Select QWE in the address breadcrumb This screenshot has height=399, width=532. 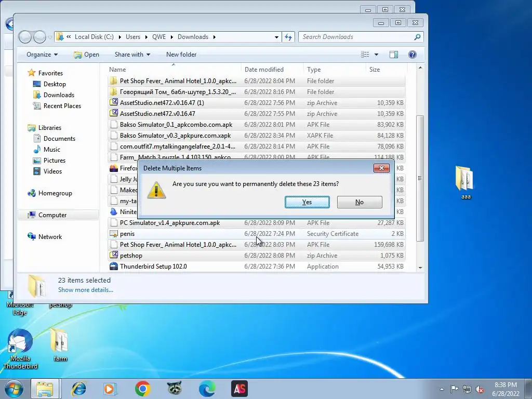point(159,37)
